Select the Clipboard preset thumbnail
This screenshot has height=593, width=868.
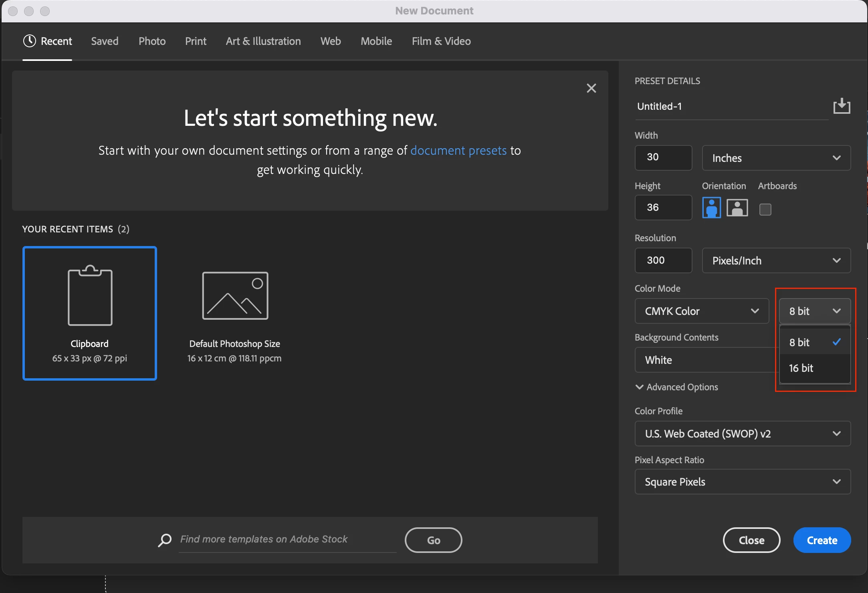[90, 313]
